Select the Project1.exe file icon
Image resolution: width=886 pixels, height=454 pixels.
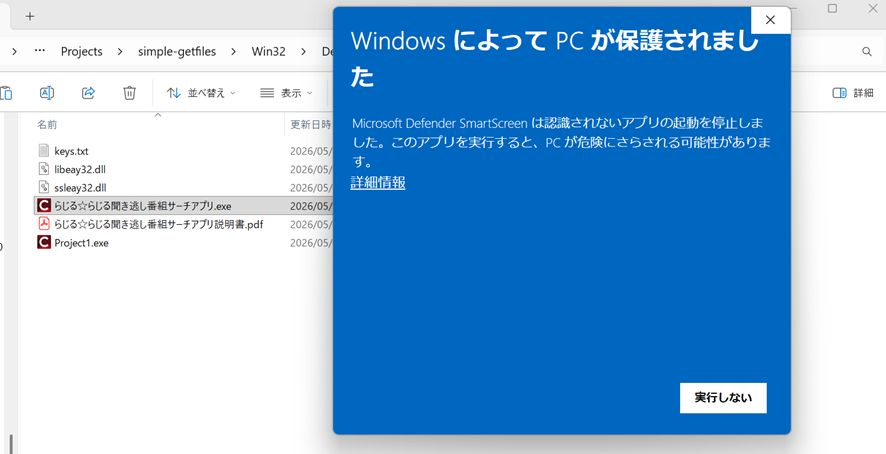coord(44,243)
